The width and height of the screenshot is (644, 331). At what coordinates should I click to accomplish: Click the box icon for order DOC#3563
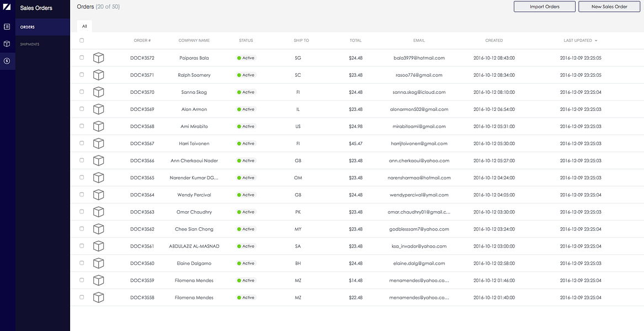click(98, 212)
